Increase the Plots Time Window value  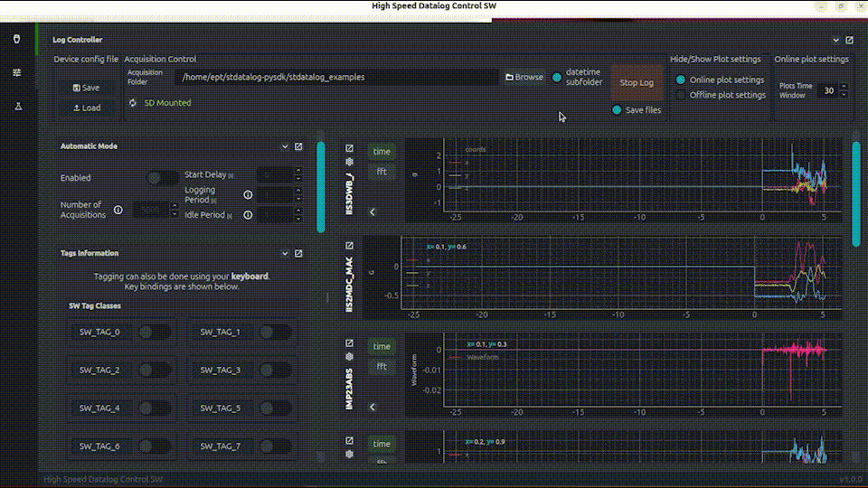tap(844, 87)
